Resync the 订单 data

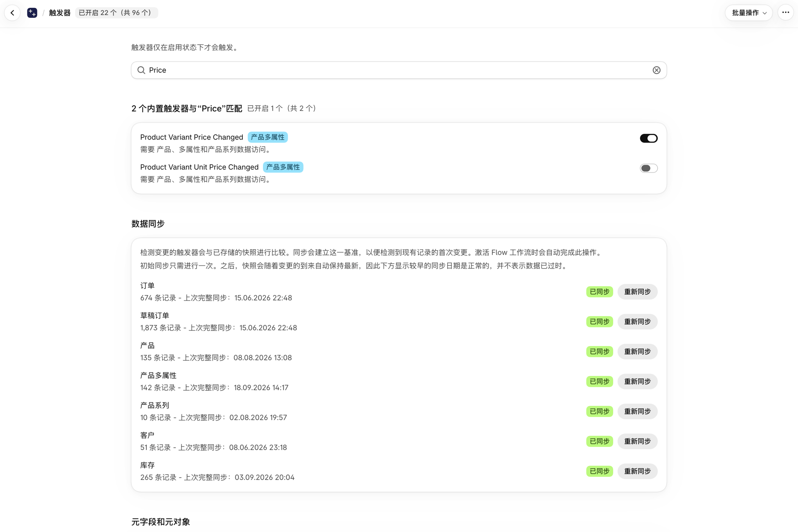point(637,292)
